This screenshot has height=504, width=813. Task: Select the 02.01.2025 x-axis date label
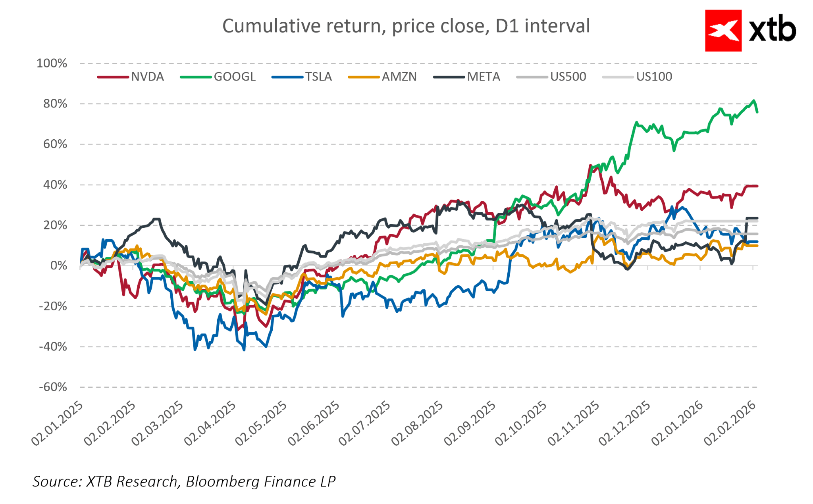pos(58,423)
